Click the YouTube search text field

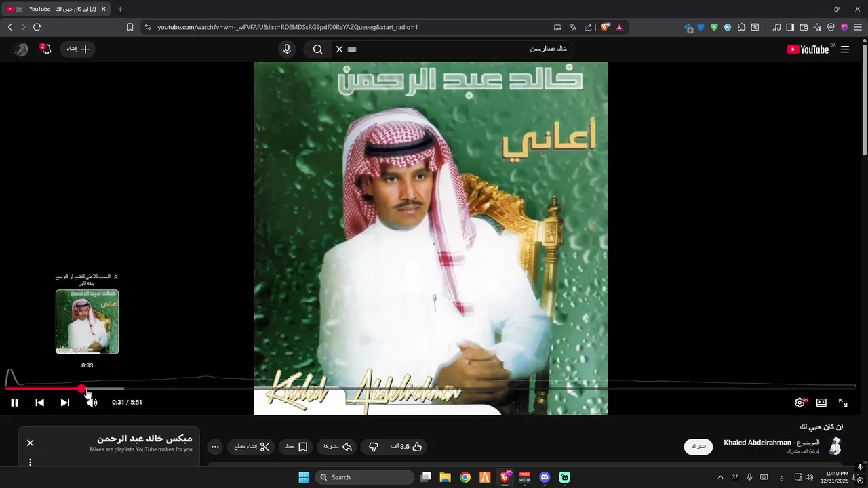click(x=461, y=49)
